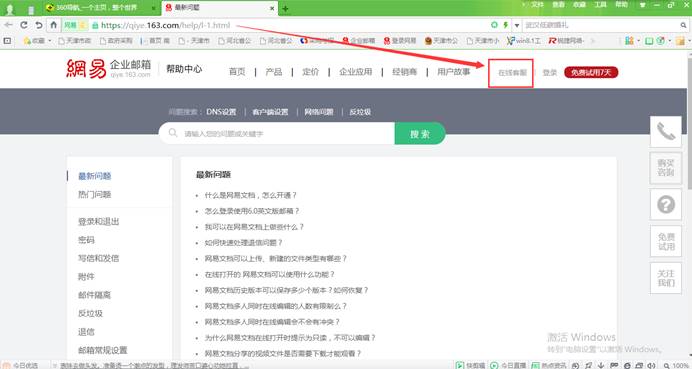Screen dimensions: 692x369
Task: Click the help search input field
Action: point(277,133)
